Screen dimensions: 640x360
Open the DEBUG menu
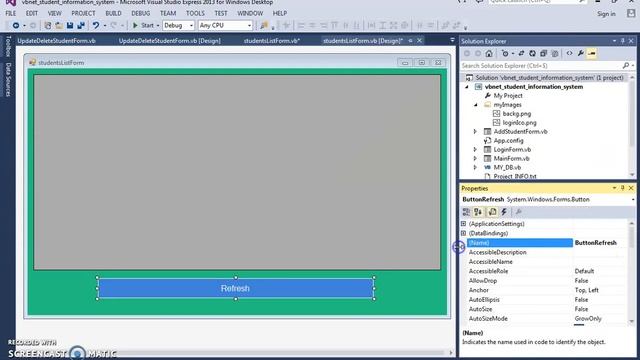[141, 13]
